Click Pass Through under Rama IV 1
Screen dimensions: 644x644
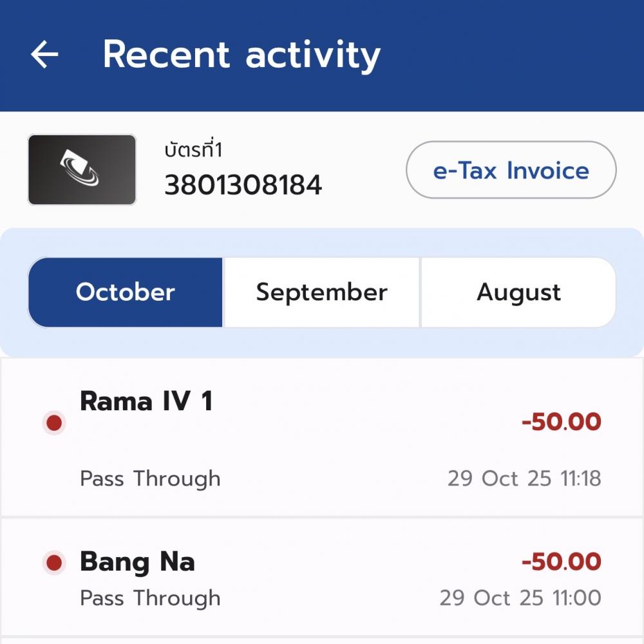[x=150, y=478]
